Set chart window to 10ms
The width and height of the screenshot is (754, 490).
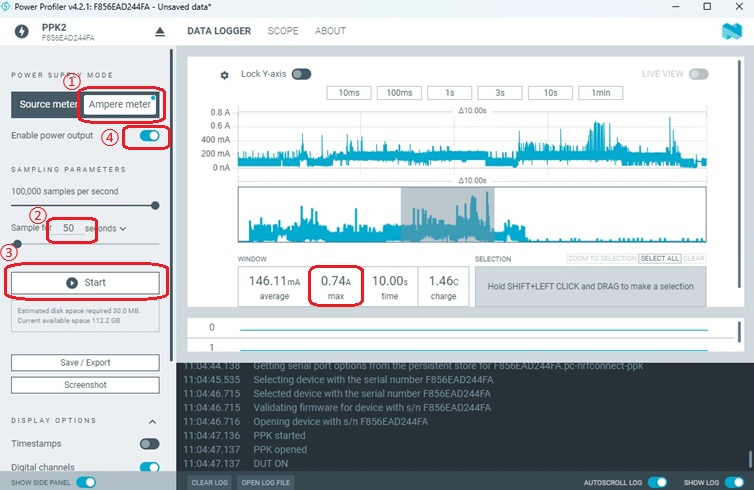(349, 93)
